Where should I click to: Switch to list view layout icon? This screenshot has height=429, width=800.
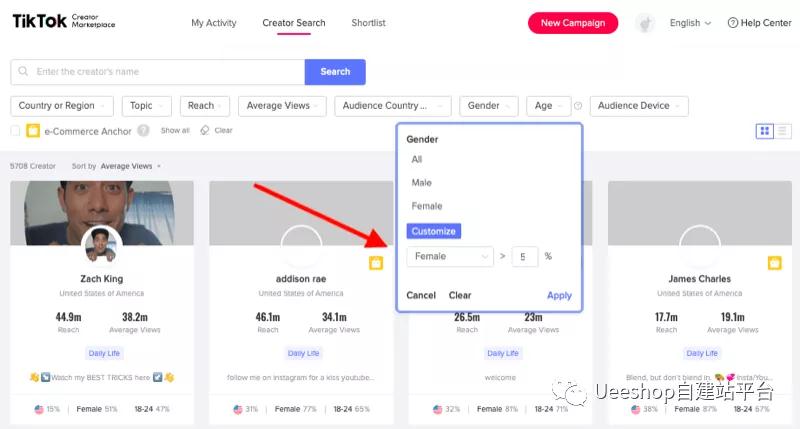tap(782, 131)
